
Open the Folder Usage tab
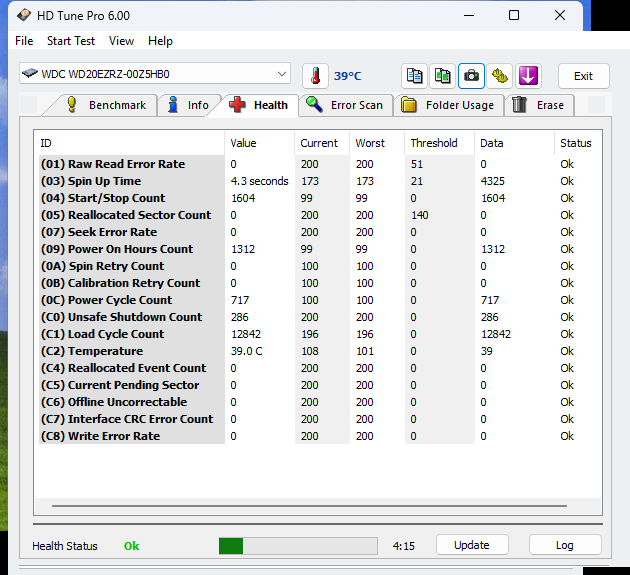coord(449,105)
